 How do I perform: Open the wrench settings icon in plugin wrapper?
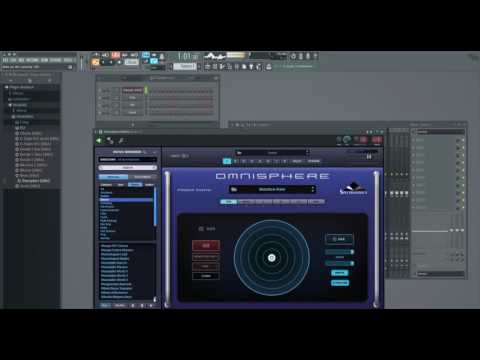click(x=121, y=141)
